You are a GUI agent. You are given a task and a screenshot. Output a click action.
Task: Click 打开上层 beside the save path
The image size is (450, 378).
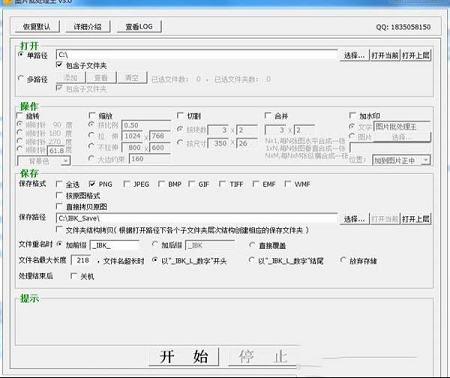click(416, 219)
